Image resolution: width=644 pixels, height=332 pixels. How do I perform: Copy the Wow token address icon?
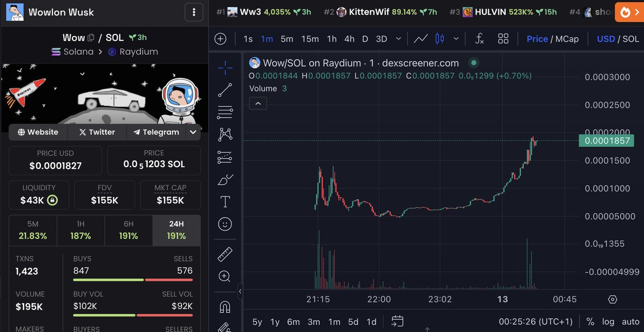[x=91, y=38]
